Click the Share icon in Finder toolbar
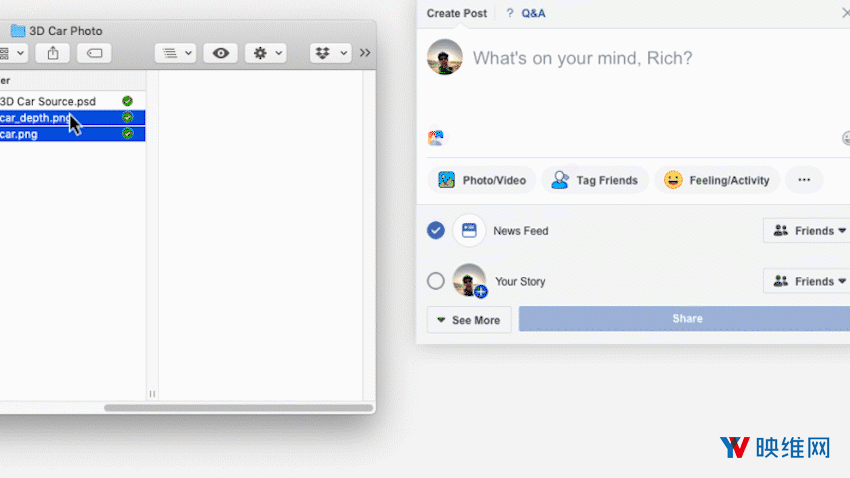Screen dimensions: 850x478 (52, 53)
